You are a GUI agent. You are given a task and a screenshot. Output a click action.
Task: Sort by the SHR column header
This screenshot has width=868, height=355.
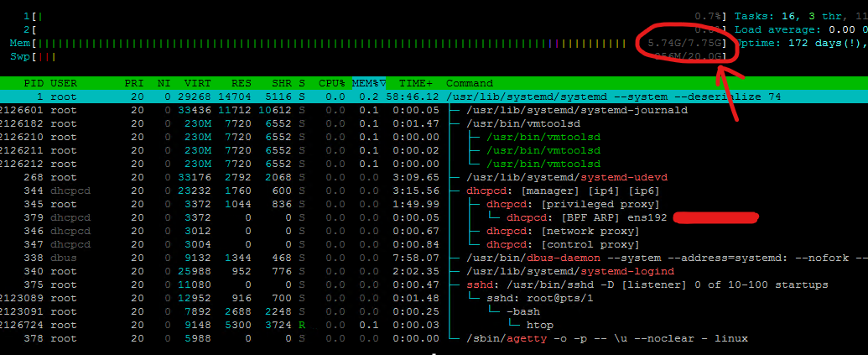tap(281, 84)
